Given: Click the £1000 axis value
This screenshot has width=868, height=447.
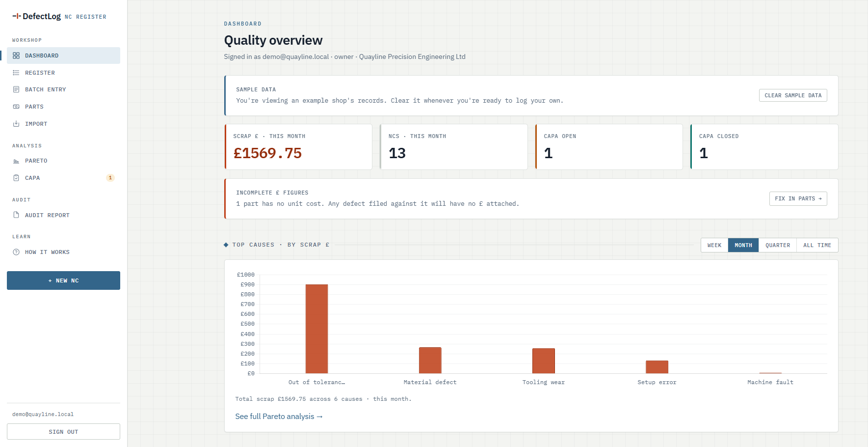Looking at the screenshot, I should [x=245, y=275].
